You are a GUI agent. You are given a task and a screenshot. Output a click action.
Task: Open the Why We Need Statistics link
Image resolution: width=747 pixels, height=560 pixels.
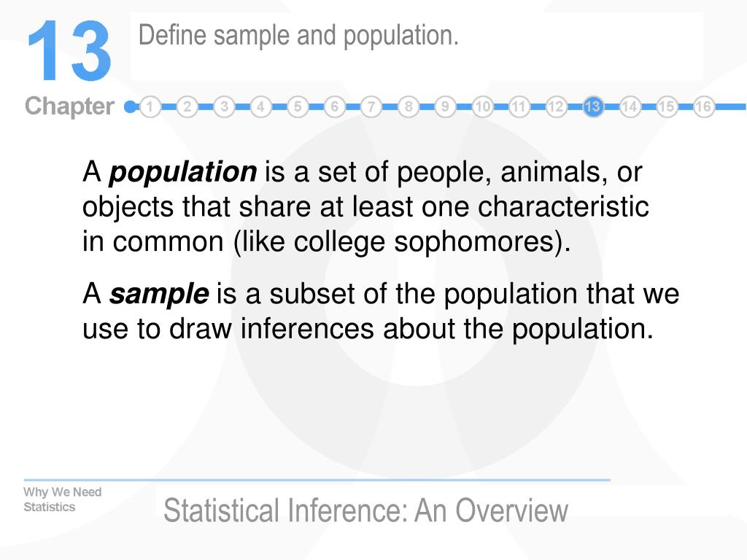click(63, 499)
